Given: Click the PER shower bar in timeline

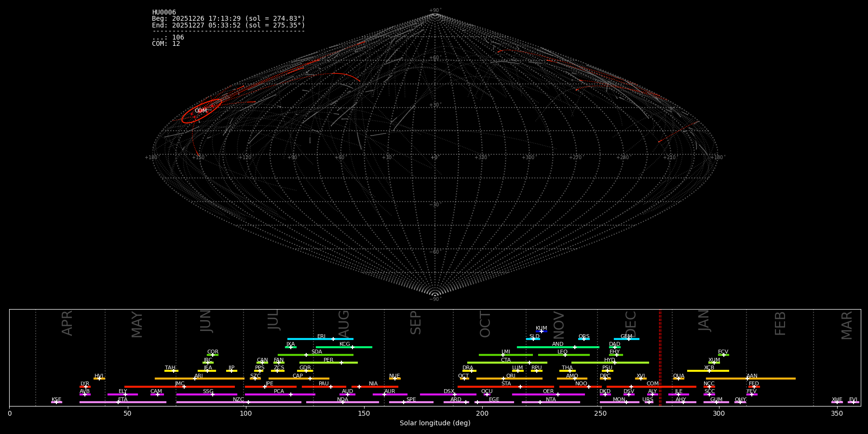Looking at the screenshot, I should (328, 363).
